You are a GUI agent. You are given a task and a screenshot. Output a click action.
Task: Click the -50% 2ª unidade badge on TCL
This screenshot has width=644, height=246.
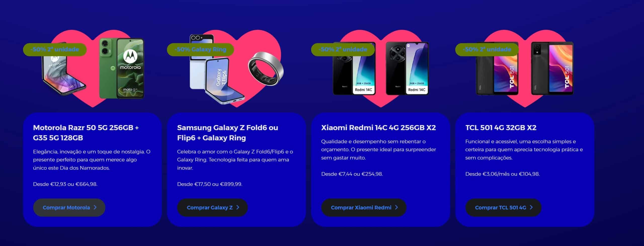(x=487, y=50)
